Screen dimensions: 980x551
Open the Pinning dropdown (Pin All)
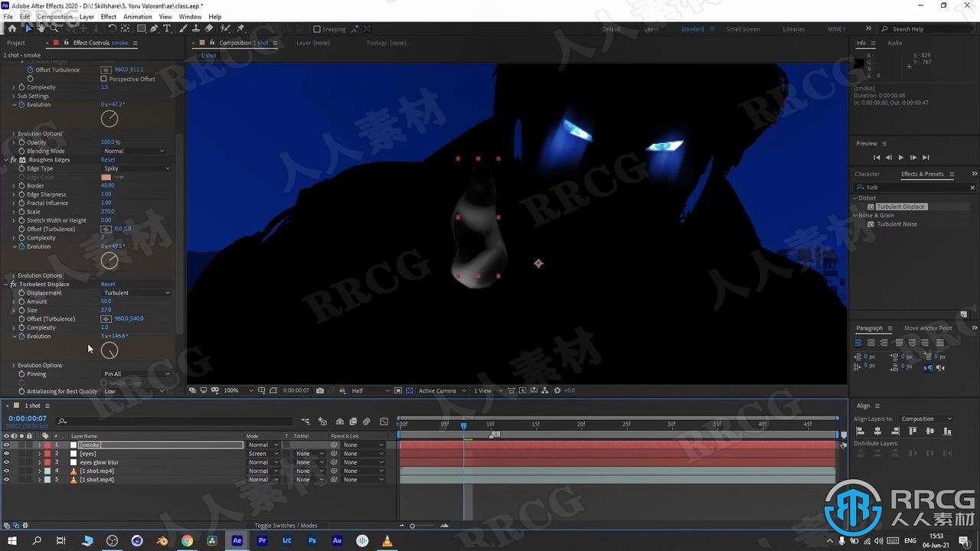[136, 374]
